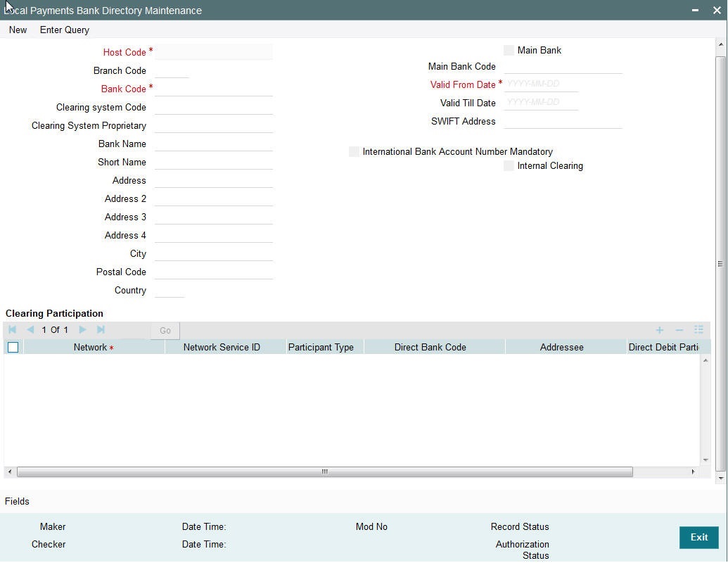Screen dimensions: 728x563
Task: Go to next page of Clearing Participation
Action: (82, 330)
